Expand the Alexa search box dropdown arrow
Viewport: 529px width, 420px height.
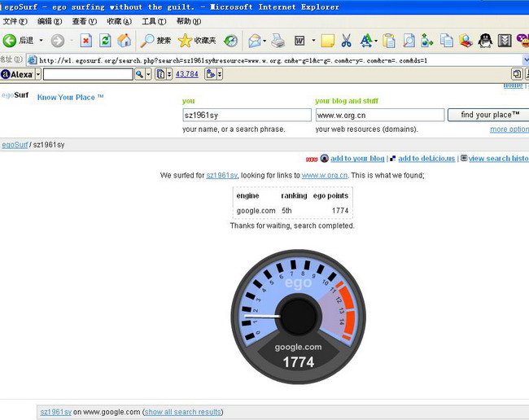click(x=148, y=74)
